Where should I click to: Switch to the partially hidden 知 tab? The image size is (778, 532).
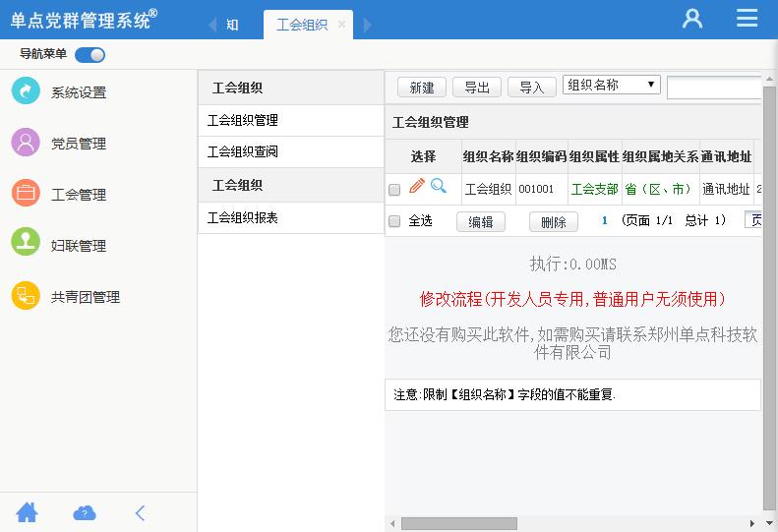pyautogui.click(x=232, y=25)
